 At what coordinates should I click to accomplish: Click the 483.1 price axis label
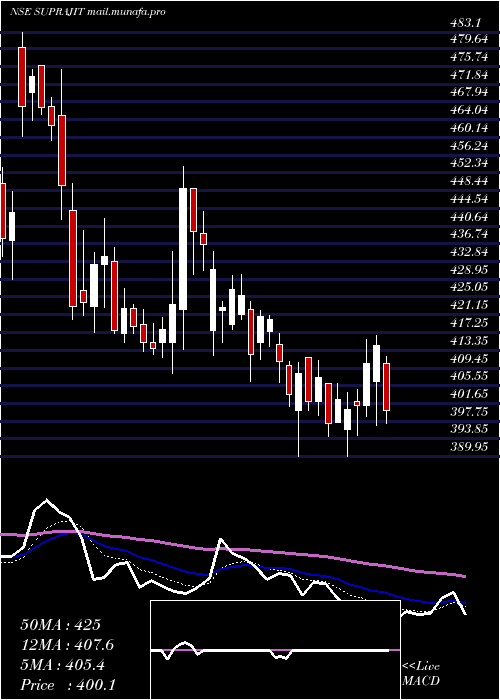(x=468, y=25)
